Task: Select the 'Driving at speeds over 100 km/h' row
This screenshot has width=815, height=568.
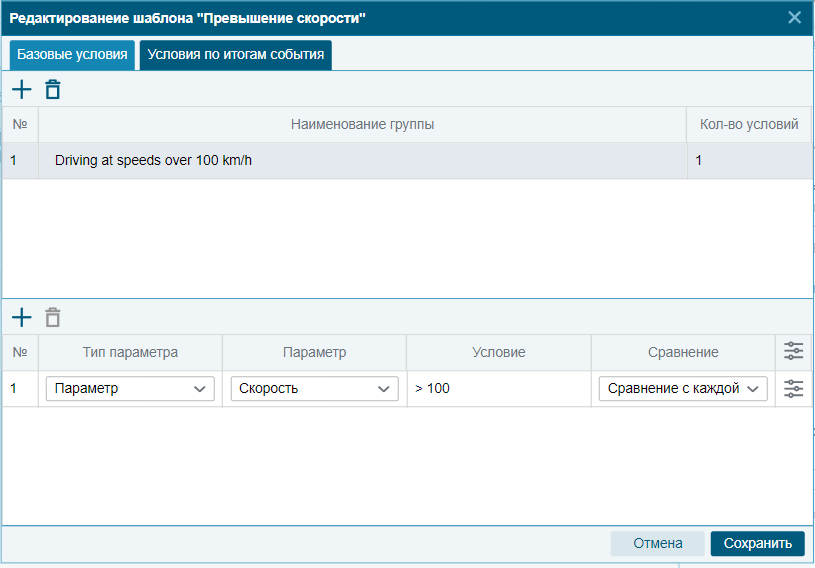Action: tap(360, 160)
